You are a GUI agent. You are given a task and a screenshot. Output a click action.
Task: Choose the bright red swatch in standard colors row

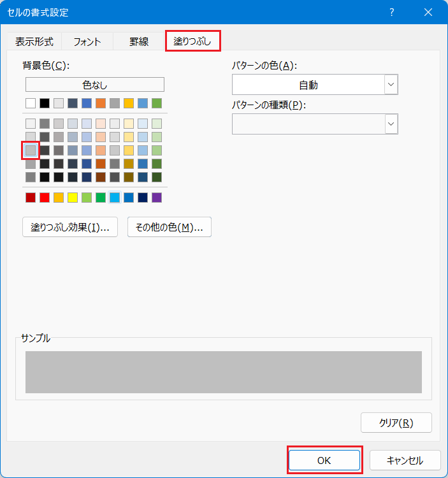pyautogui.click(x=45, y=198)
